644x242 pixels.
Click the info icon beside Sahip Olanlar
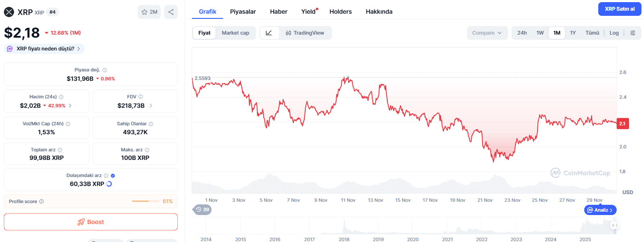[x=151, y=124]
